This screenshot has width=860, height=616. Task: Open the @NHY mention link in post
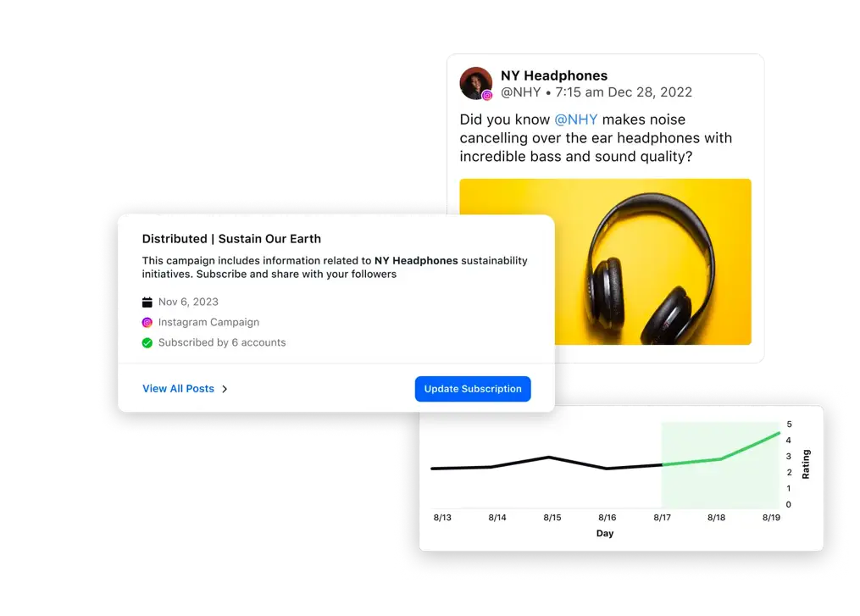(x=576, y=119)
